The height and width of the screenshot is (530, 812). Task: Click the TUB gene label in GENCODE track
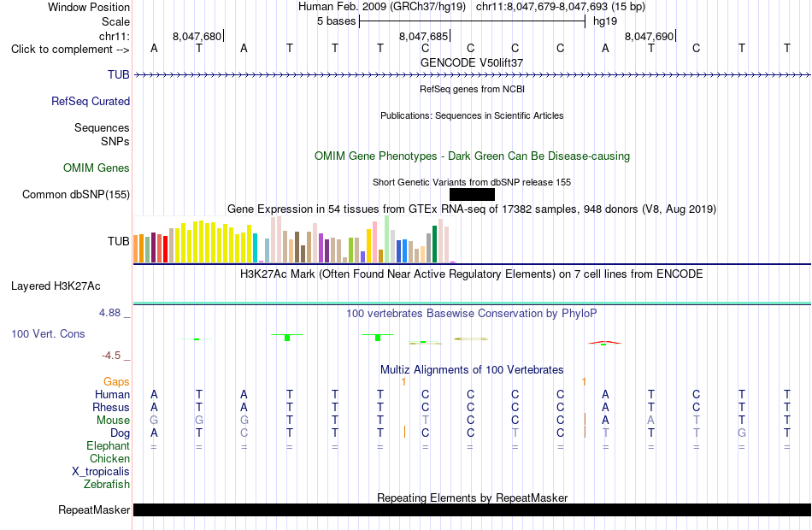pos(118,74)
